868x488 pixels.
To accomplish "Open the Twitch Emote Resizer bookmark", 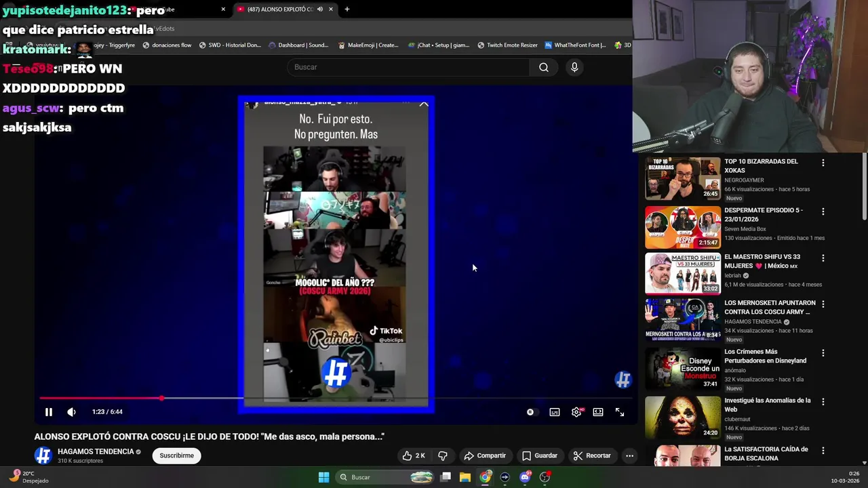I will click(507, 45).
